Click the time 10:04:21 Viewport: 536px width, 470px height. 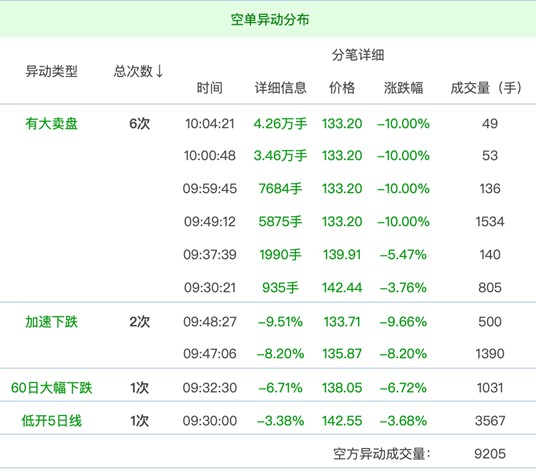(x=210, y=123)
